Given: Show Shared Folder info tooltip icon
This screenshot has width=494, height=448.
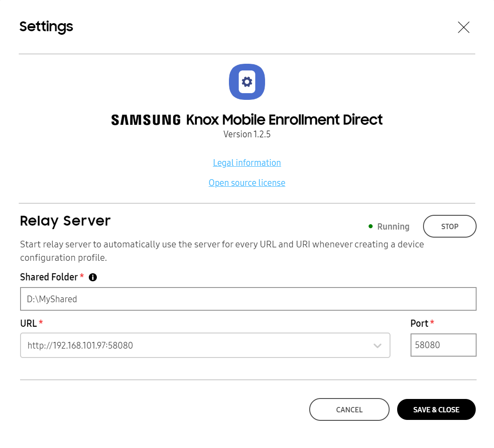Looking at the screenshot, I should point(93,277).
